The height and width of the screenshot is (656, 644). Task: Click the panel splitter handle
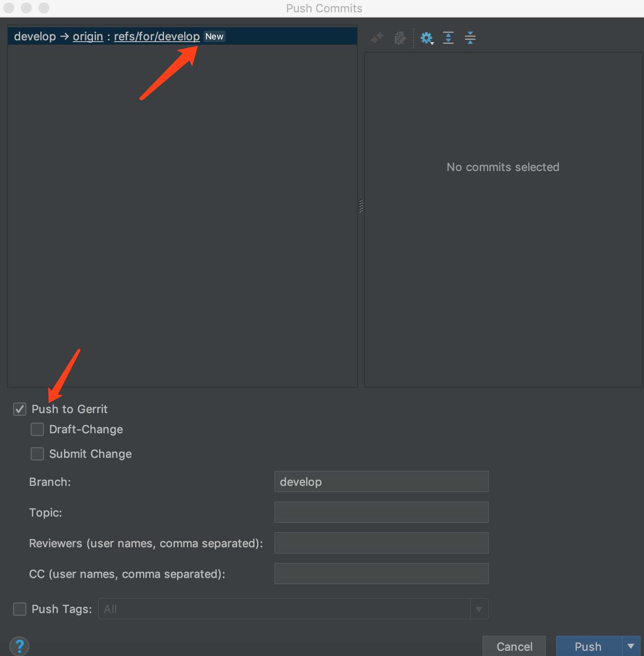tap(361, 206)
